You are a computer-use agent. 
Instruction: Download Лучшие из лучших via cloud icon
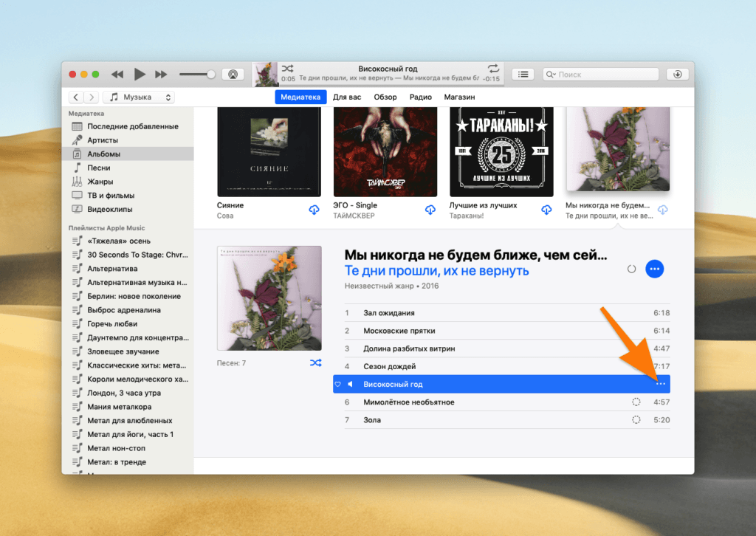(546, 210)
